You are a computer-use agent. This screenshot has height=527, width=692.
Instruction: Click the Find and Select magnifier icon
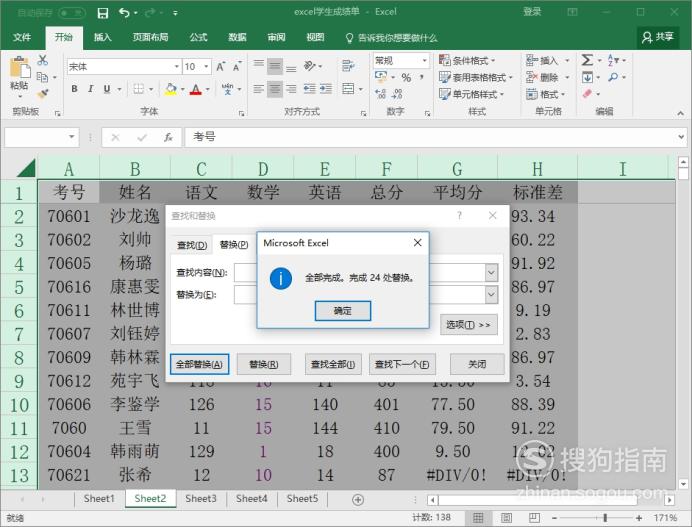point(613,77)
